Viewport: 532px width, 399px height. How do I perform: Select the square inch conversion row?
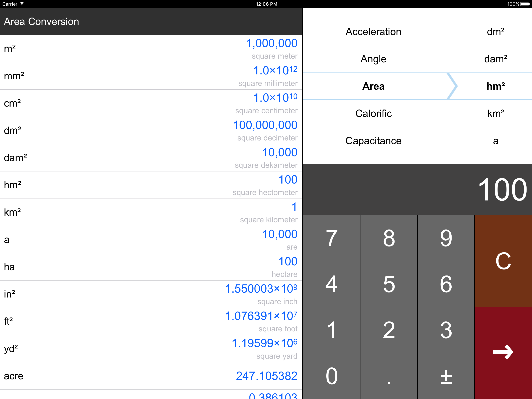pos(151,294)
